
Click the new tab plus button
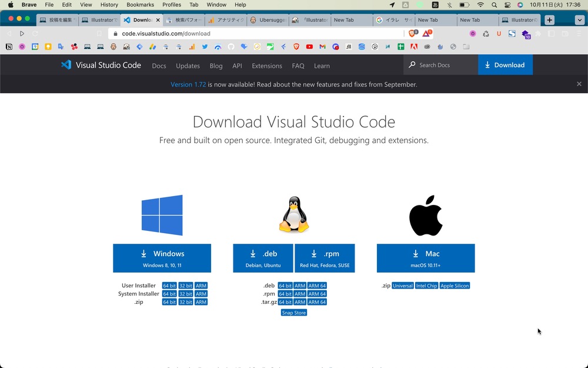click(x=549, y=20)
